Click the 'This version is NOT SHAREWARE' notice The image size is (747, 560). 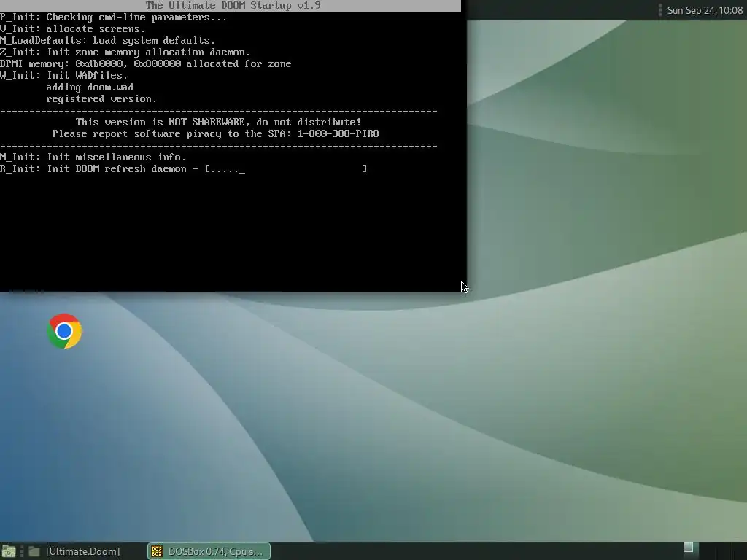[x=218, y=122]
